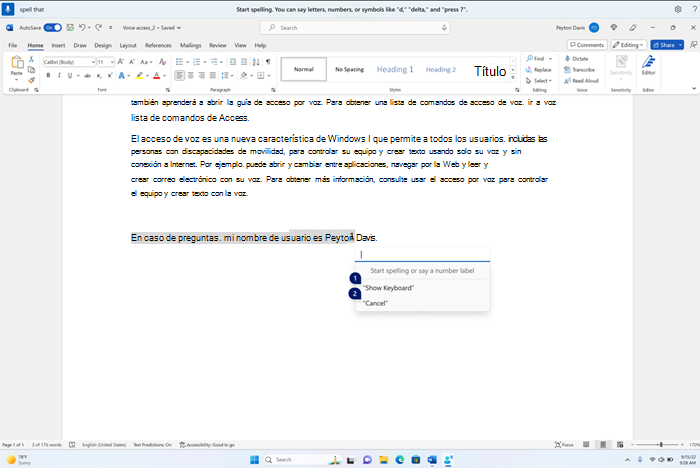The image size is (700, 468).
Task: Toggle show paragraph marks
Action: [x=268, y=62]
